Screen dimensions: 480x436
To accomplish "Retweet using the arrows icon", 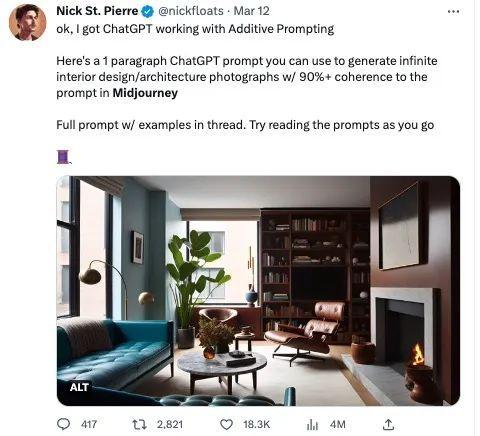I will pos(139,424).
